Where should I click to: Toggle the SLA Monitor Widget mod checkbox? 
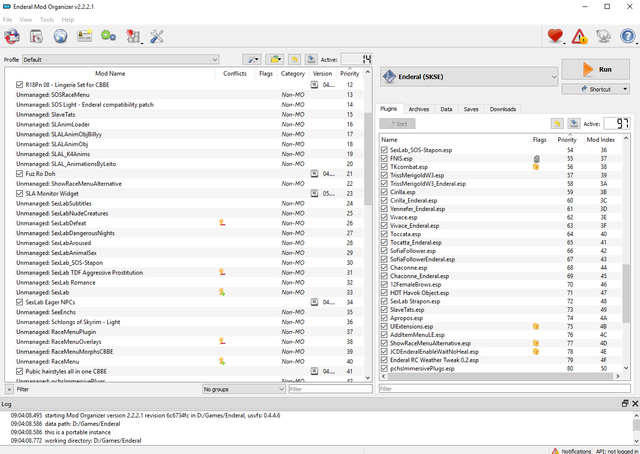click(20, 193)
